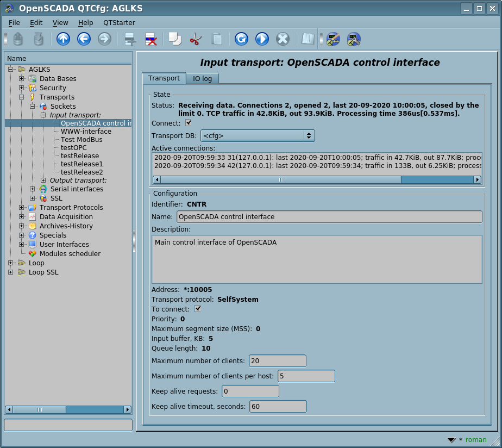This screenshot has width=502, height=448.
Task: Click the Transports lightning icon in the tree
Action: point(33,97)
